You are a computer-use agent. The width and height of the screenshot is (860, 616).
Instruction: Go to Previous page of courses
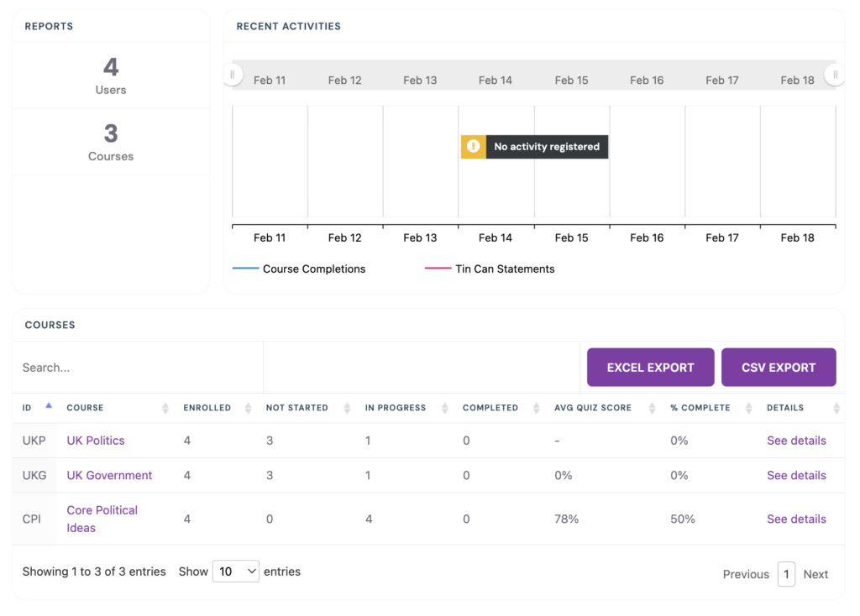pos(746,574)
